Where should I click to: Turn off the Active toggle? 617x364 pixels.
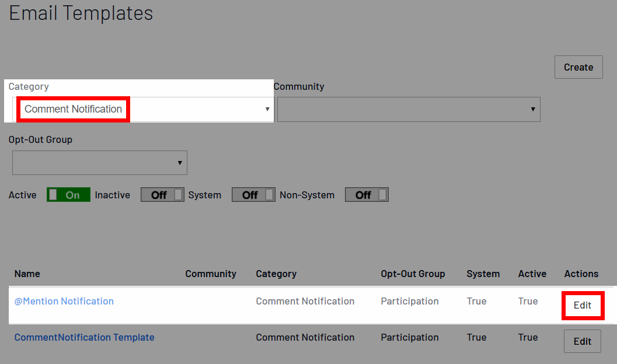tap(68, 195)
